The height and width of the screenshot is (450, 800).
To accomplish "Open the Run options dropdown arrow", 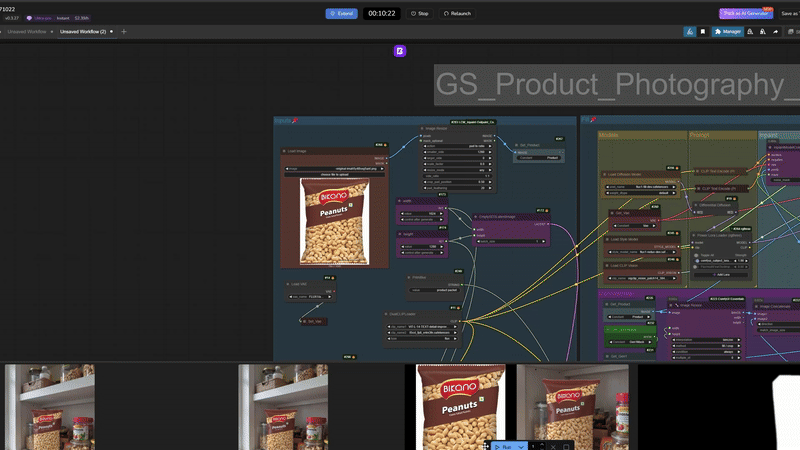I will click(x=520, y=447).
